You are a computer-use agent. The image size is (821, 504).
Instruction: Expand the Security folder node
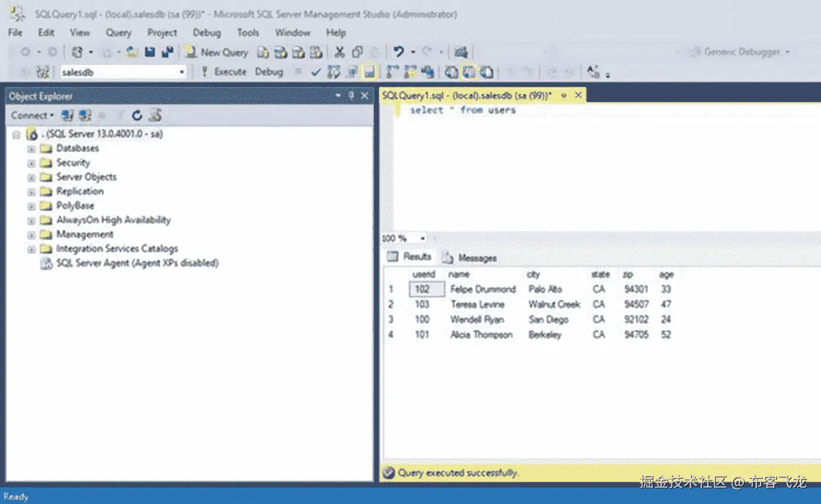[32, 164]
